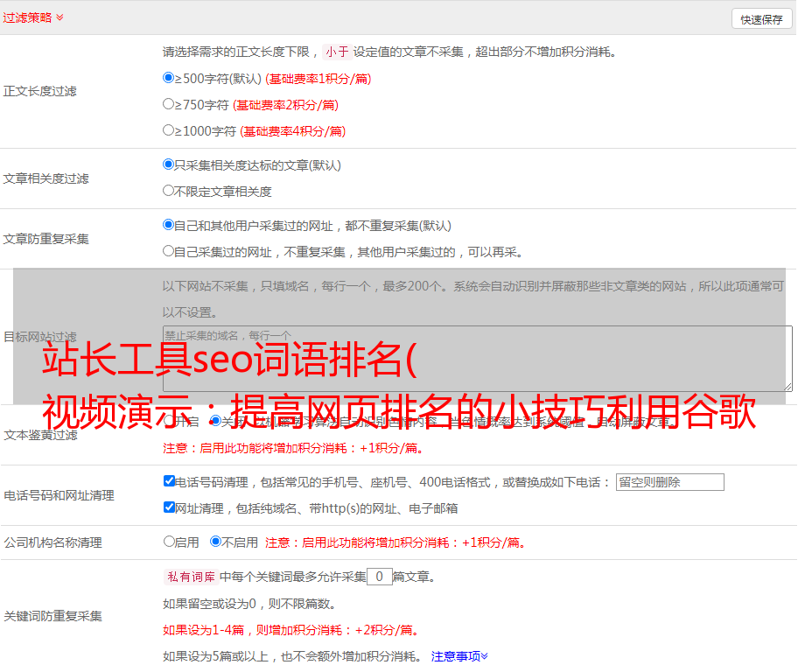Select the ≥500字符 default length option
This screenshot has width=798, height=672.
click(x=169, y=78)
